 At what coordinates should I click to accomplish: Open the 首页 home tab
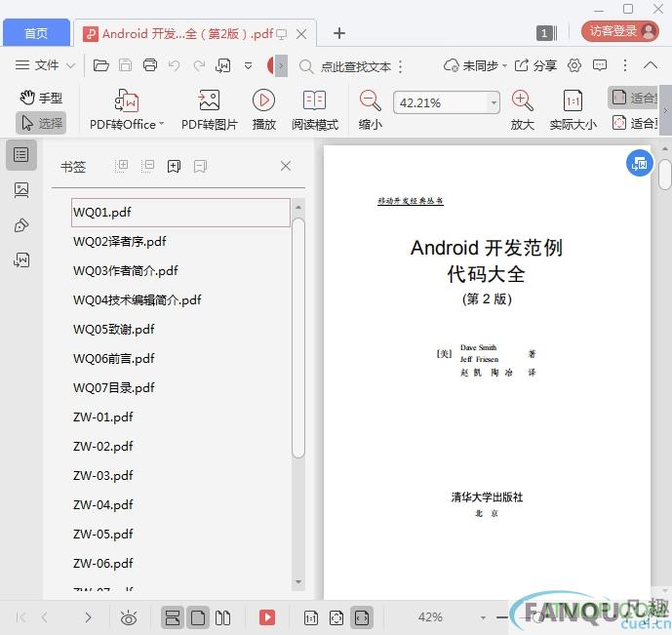[x=36, y=33]
